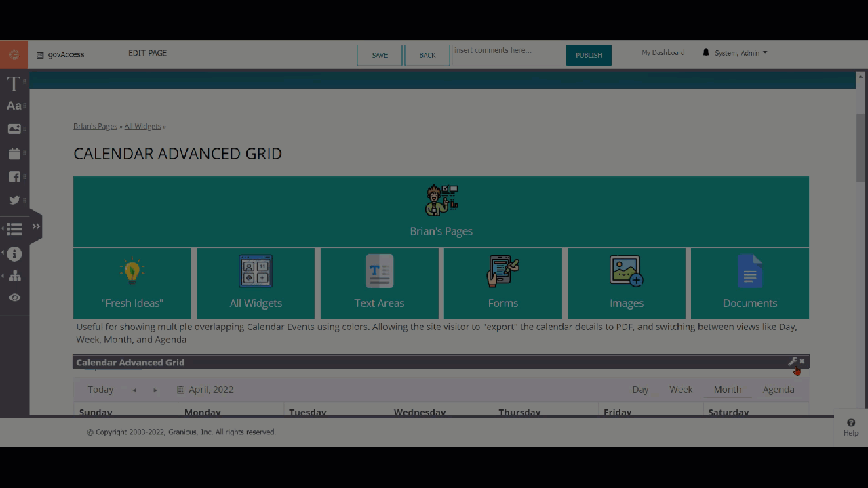Select the Facebook widget icon
Viewport: 868px width, 488px height.
click(14, 177)
